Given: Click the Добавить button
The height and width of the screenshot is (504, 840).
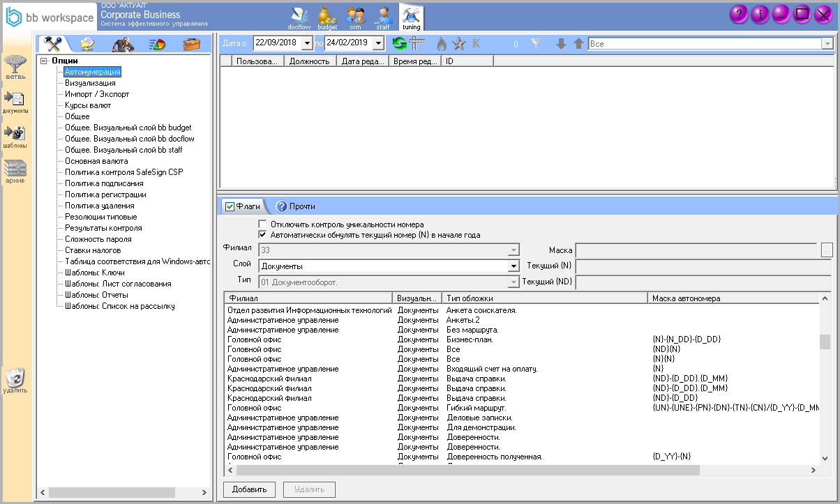Looking at the screenshot, I should (x=250, y=489).
